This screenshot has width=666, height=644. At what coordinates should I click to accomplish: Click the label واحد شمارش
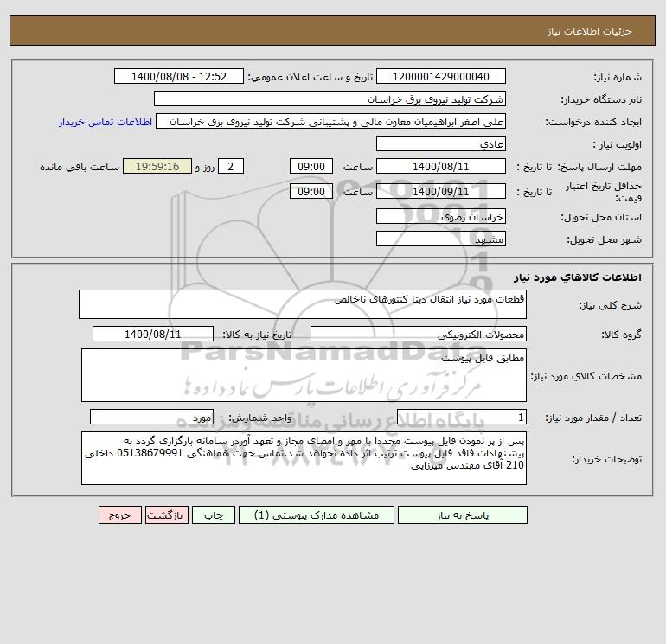tap(260, 418)
